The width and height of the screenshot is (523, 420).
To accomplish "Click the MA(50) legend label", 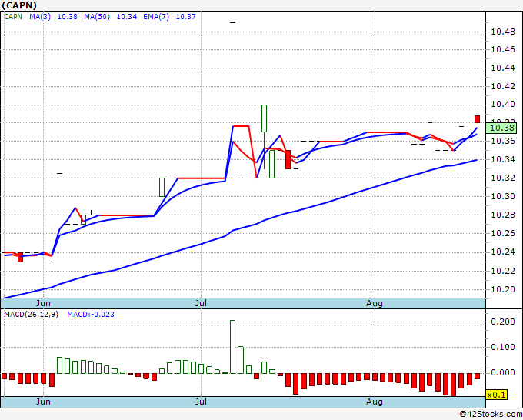I will pyautogui.click(x=97, y=17).
